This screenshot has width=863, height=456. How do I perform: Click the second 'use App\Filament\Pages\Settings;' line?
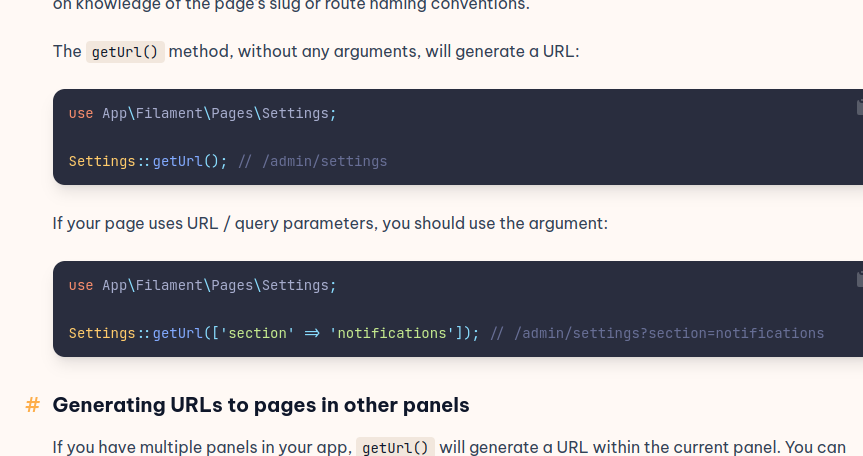[203, 285]
